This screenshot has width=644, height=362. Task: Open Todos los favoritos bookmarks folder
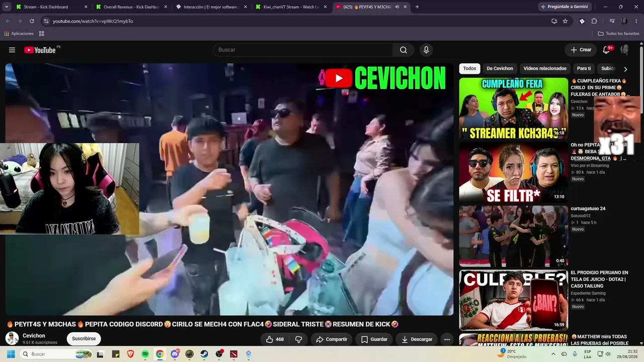pos(618,34)
